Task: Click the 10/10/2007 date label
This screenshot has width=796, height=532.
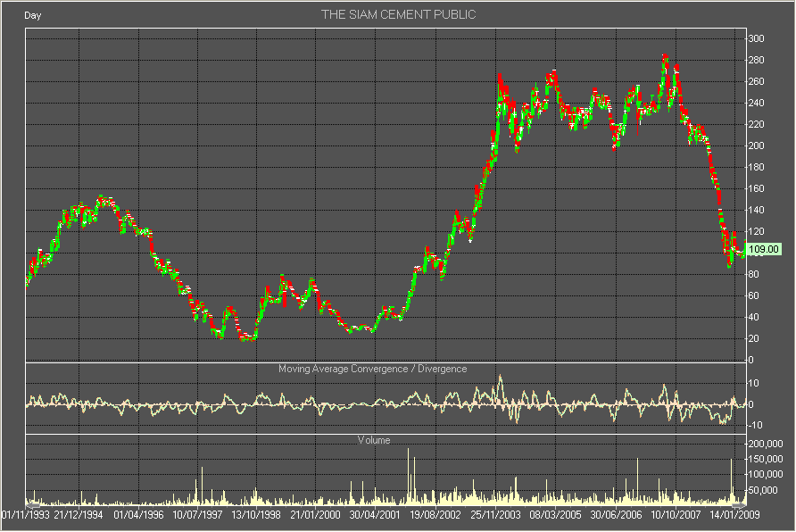Action: coord(676,515)
